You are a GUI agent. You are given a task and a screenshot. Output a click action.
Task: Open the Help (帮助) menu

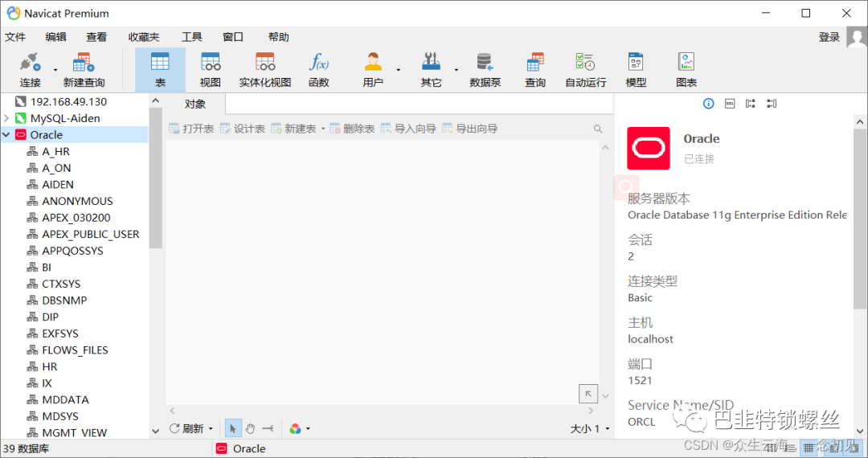[278, 37]
